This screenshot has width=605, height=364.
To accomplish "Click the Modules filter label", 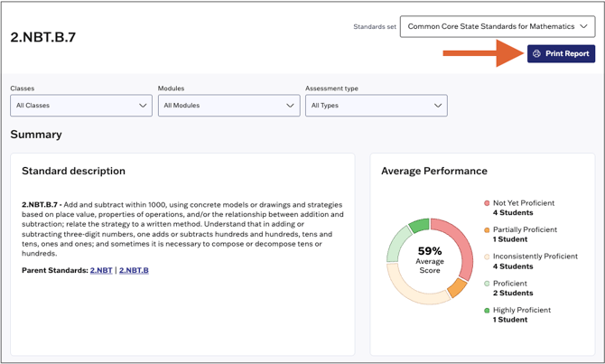I will click(171, 89).
